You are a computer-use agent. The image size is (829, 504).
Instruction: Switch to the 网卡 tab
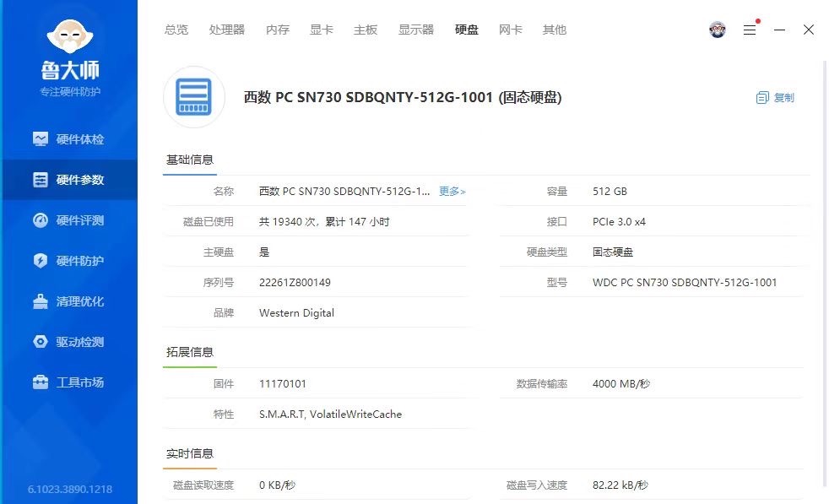pyautogui.click(x=511, y=30)
